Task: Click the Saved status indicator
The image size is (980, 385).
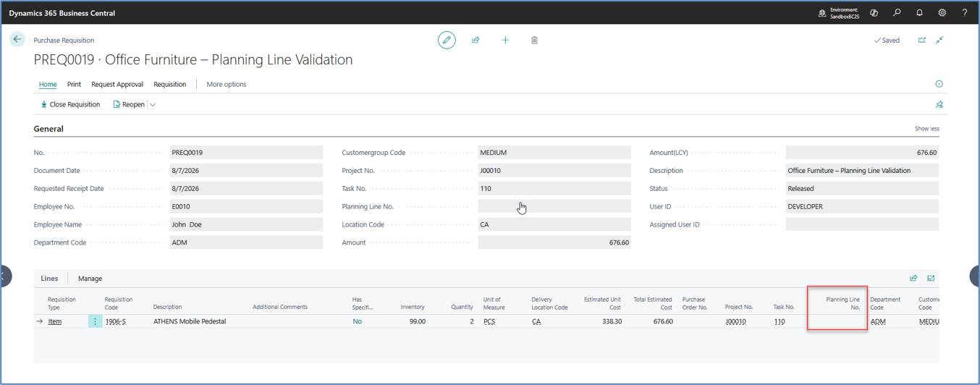Action: (x=887, y=41)
